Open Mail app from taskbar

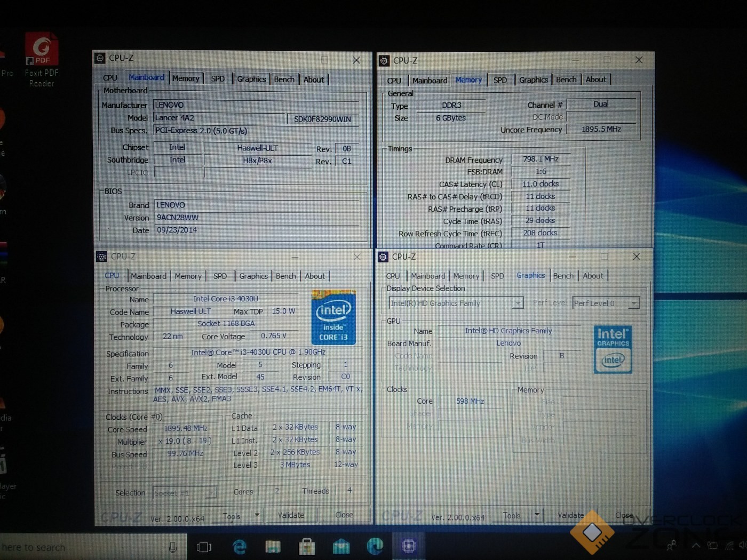point(341,546)
